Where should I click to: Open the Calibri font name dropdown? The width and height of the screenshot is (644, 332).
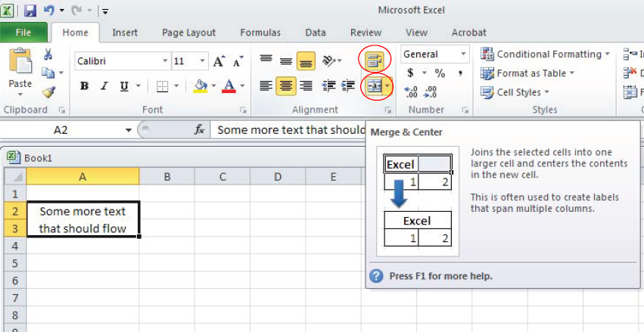click(x=165, y=61)
